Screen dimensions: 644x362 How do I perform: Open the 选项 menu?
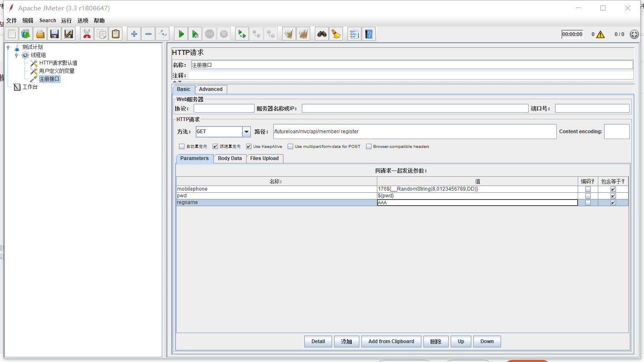pos(83,21)
